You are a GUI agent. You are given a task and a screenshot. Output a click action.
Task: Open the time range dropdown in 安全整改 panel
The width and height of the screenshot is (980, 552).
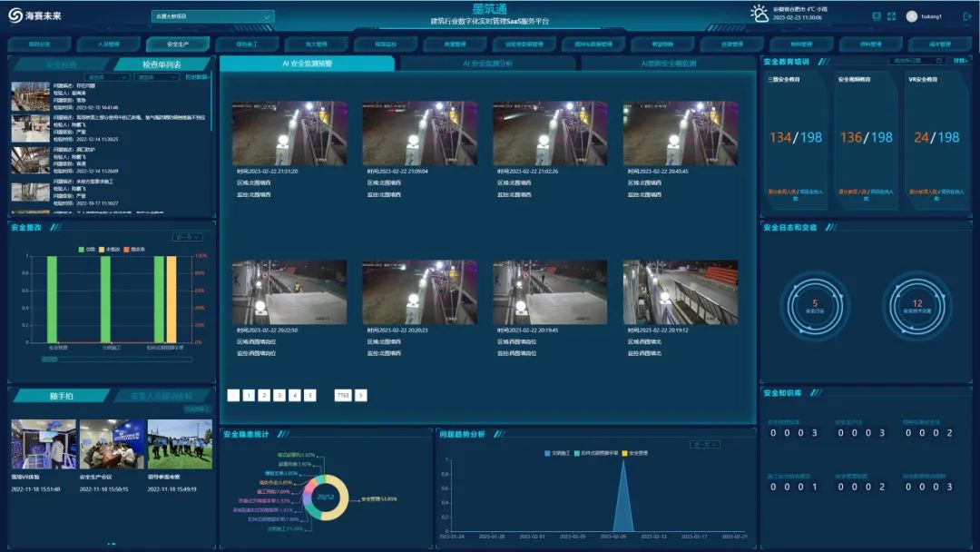tap(188, 237)
